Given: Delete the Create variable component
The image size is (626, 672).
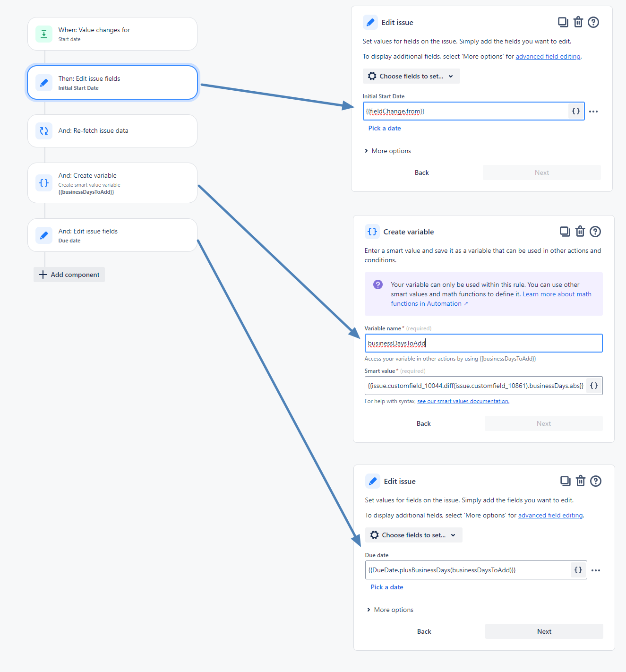Looking at the screenshot, I should [x=580, y=232].
